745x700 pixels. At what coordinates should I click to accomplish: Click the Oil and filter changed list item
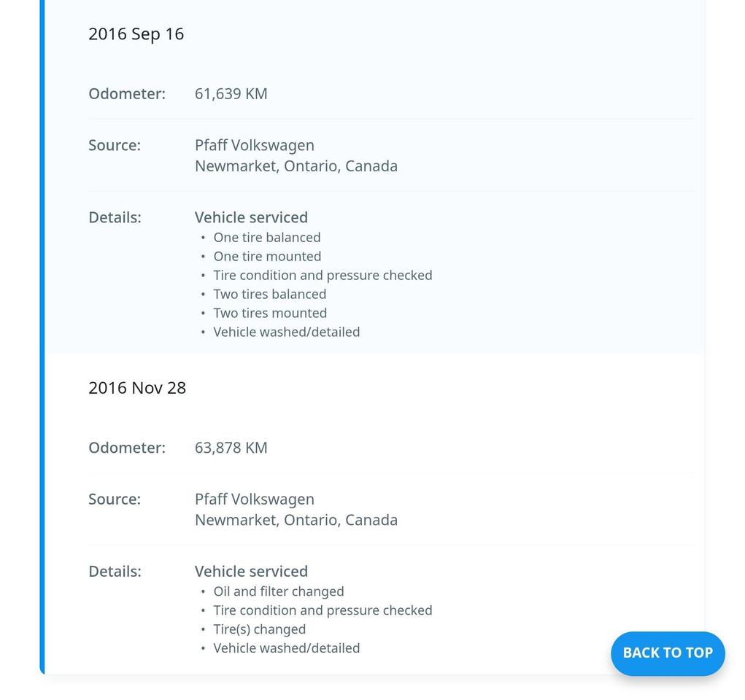click(277, 591)
